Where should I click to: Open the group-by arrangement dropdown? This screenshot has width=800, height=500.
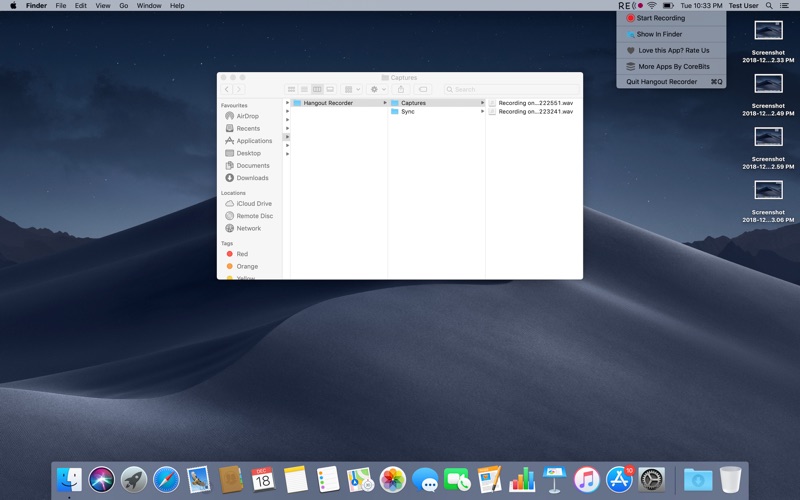[x=352, y=89]
